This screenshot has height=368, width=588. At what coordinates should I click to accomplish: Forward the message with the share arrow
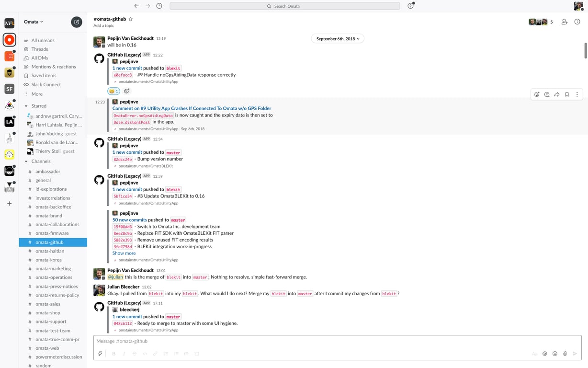(x=557, y=94)
